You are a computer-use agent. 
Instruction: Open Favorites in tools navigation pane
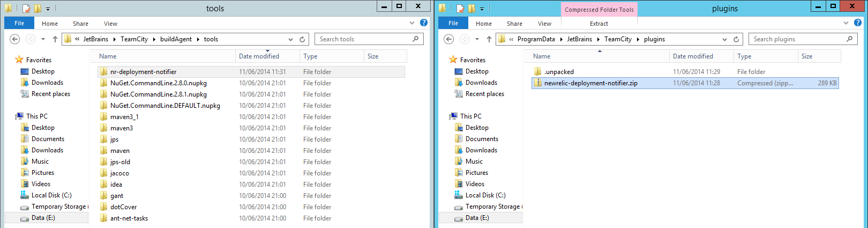point(39,60)
